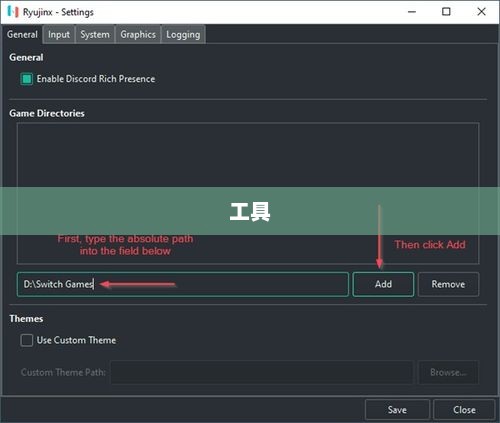Click the Remove directory button
Screen dimensions: 500x423
pyautogui.click(x=448, y=284)
